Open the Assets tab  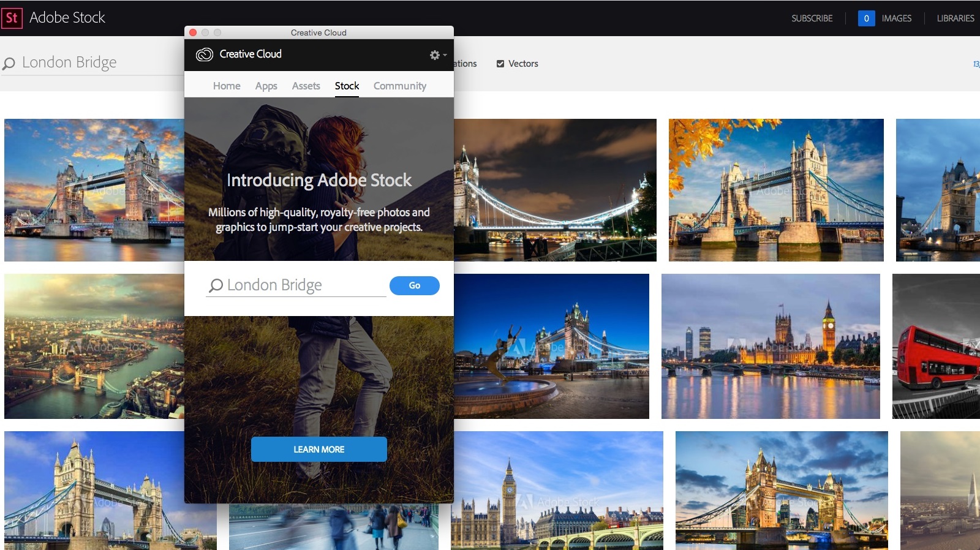click(306, 86)
